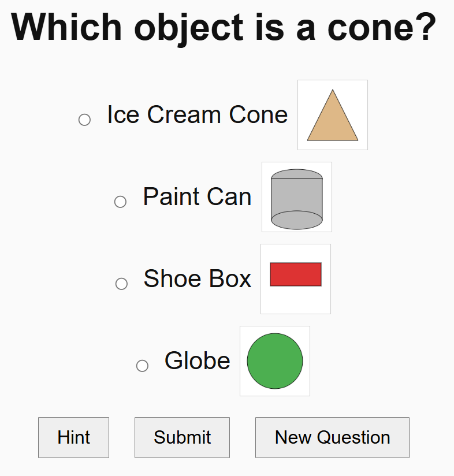
Task: Select the Ice Cream Cone radio button
Action: coord(84,120)
